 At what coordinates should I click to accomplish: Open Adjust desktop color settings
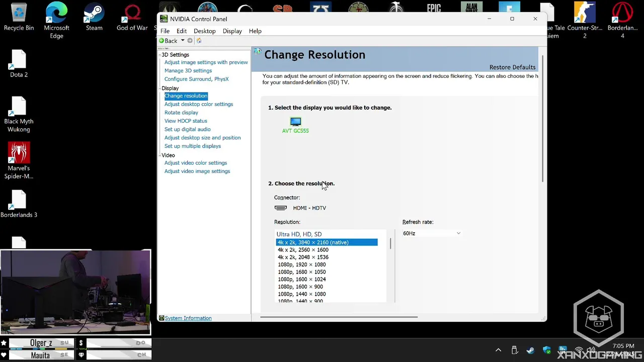click(199, 104)
